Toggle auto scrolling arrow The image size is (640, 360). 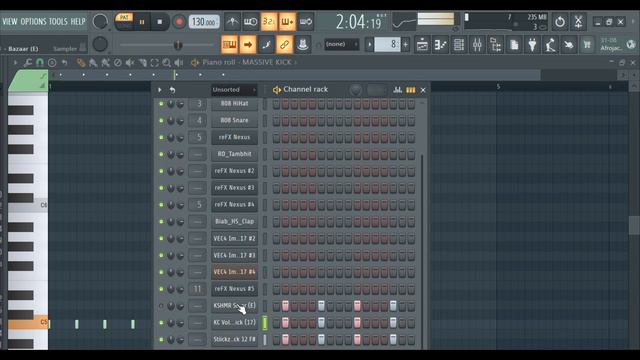click(248, 44)
